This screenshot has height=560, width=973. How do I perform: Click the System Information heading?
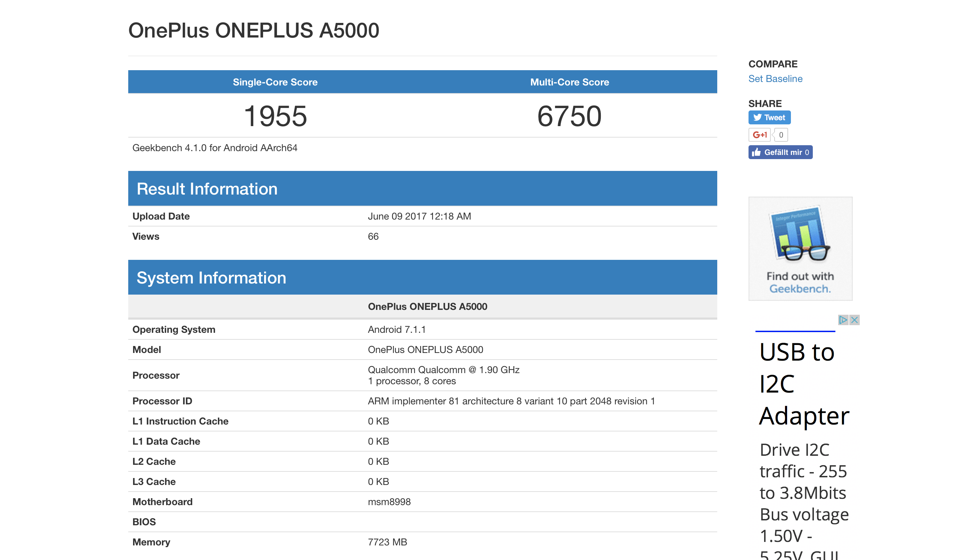click(x=211, y=278)
